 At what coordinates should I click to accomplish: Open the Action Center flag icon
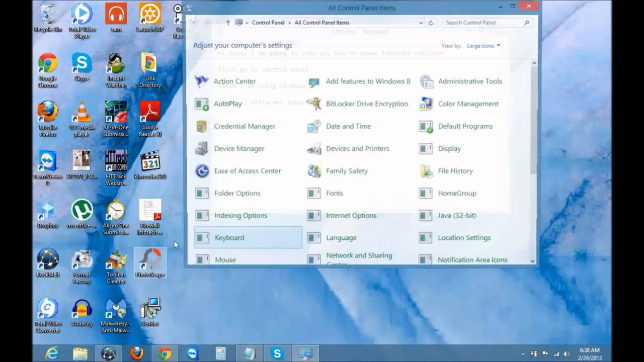pos(202,81)
